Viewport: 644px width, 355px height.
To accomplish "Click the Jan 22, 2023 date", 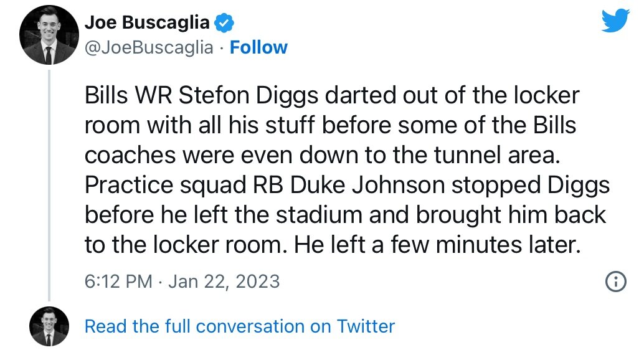I will [224, 282].
